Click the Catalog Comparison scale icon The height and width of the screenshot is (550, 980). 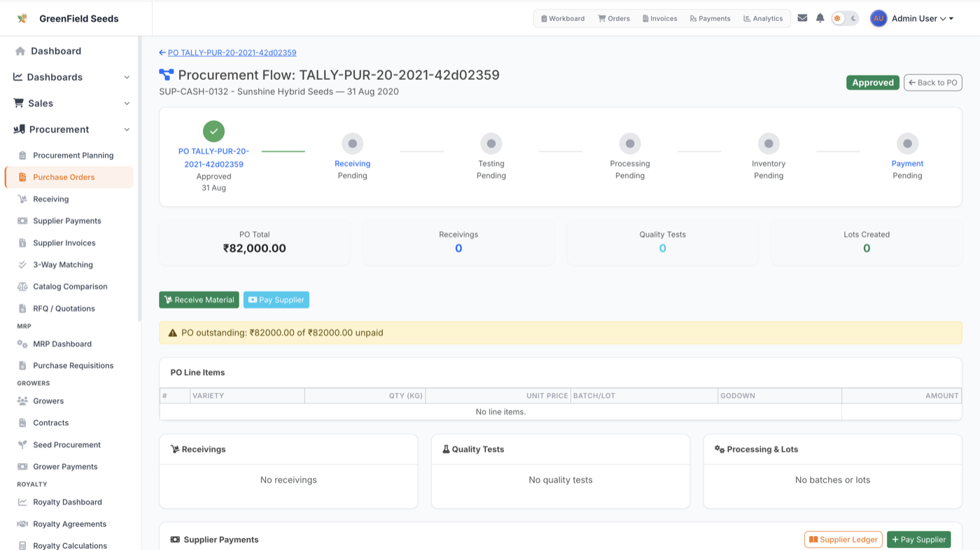pyautogui.click(x=22, y=287)
